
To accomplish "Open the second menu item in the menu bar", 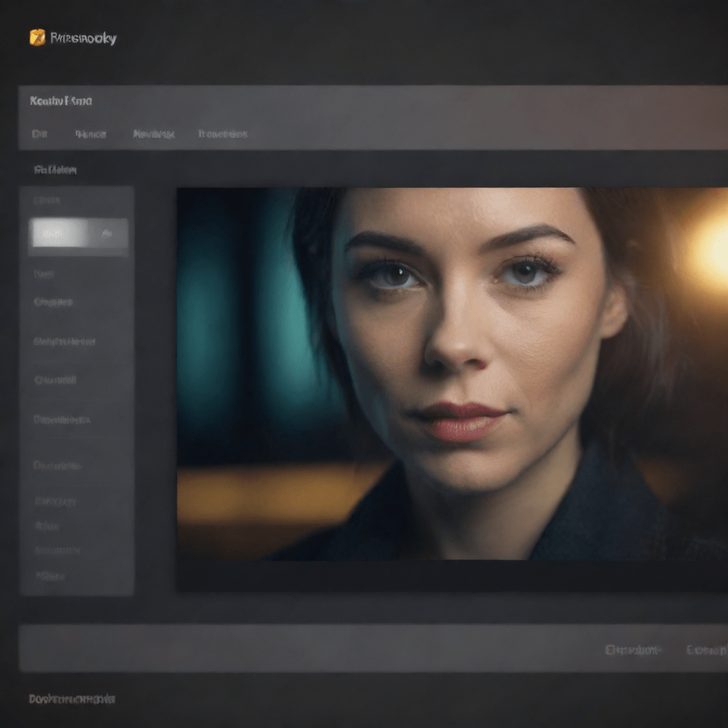I will point(90,134).
